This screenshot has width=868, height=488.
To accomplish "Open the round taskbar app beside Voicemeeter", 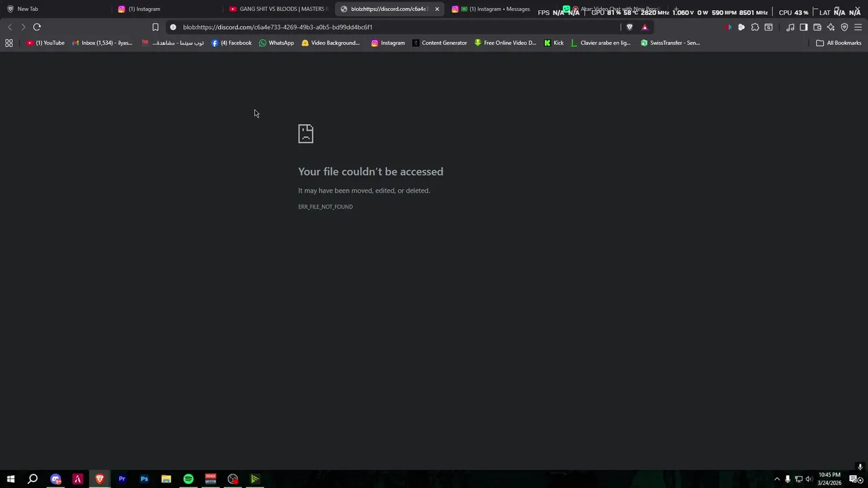I will pos(233,479).
